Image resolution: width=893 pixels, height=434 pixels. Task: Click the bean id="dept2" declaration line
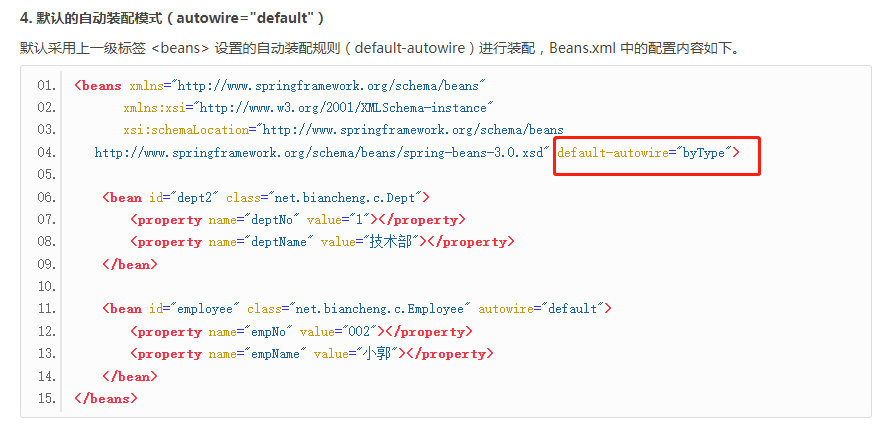tap(265, 197)
